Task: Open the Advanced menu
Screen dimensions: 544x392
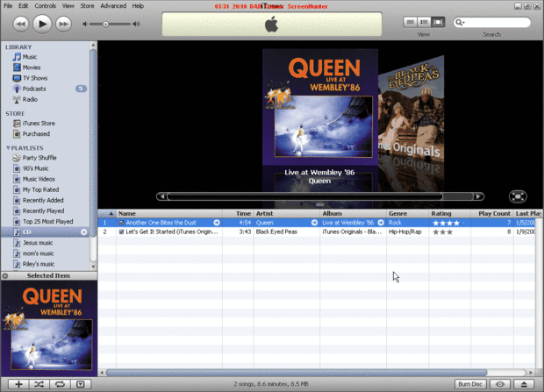Action: (x=113, y=6)
